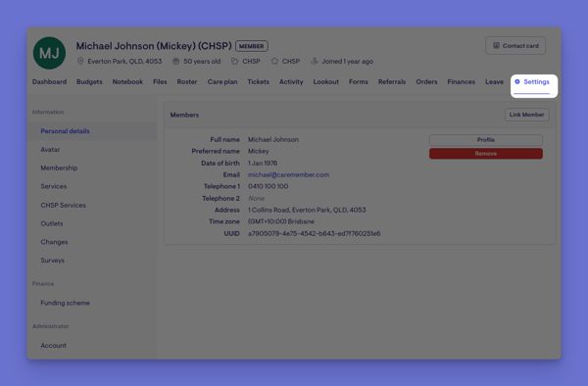Viewport: 588px width, 386px height.
Task: Click the card icon in the Contact card button
Action: pyautogui.click(x=496, y=45)
